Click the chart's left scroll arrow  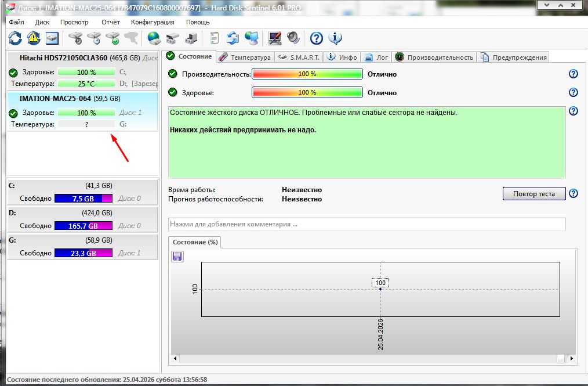point(175,358)
